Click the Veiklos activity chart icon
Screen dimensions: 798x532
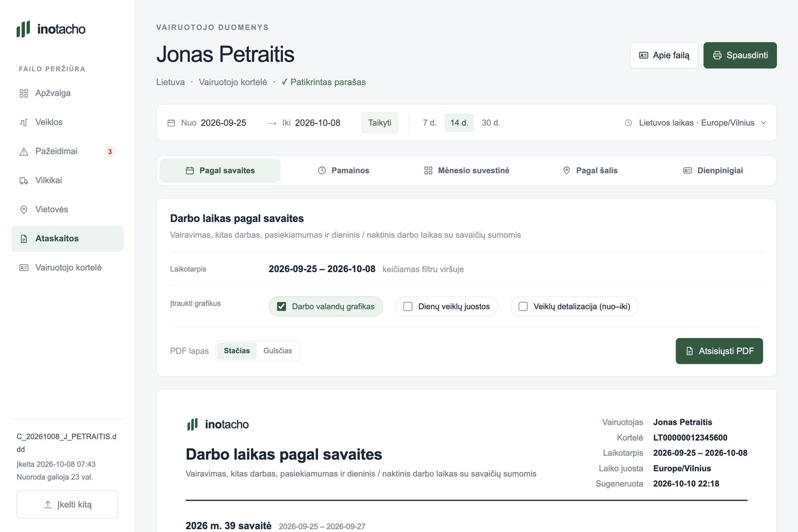click(23, 122)
